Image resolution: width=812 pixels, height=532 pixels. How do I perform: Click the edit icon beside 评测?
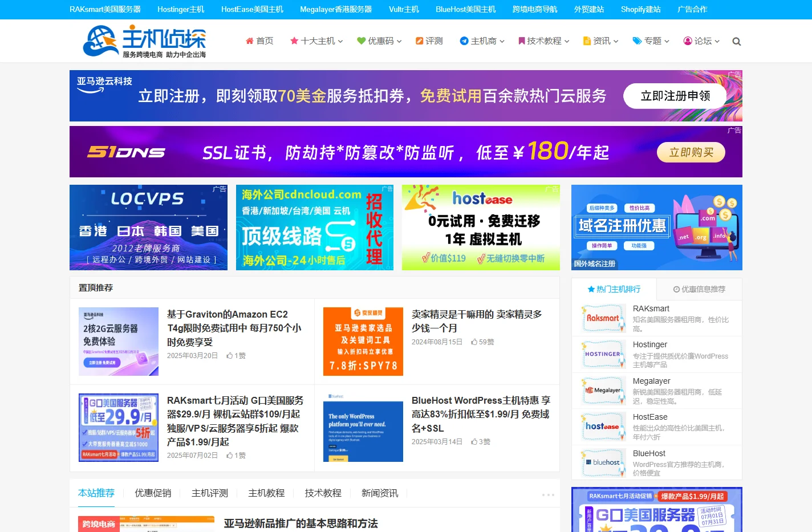coord(420,41)
